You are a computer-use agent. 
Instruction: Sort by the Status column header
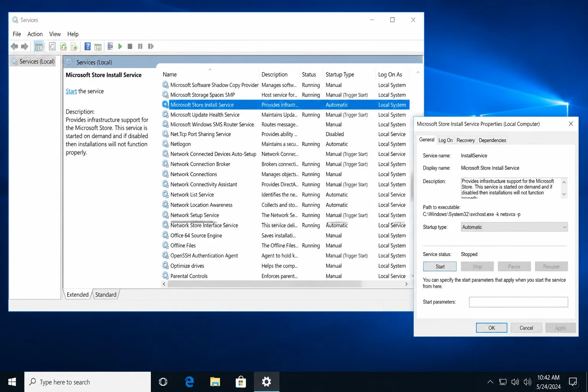pyautogui.click(x=311, y=74)
